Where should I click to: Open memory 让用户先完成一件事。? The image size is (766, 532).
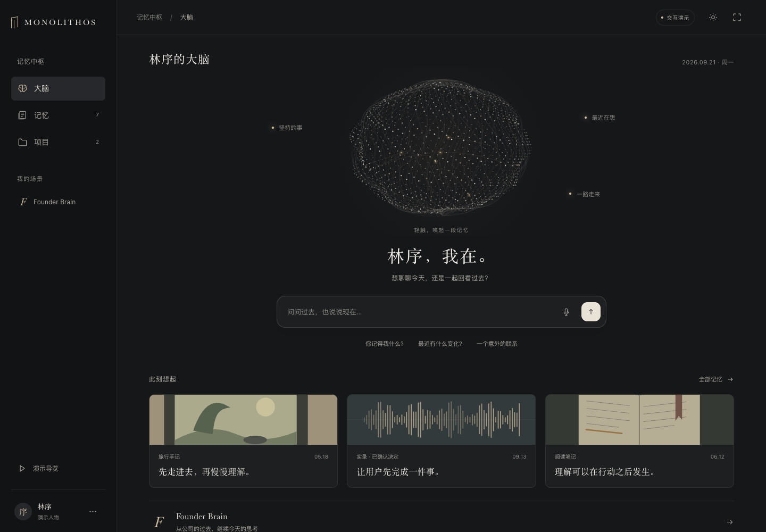398,472
